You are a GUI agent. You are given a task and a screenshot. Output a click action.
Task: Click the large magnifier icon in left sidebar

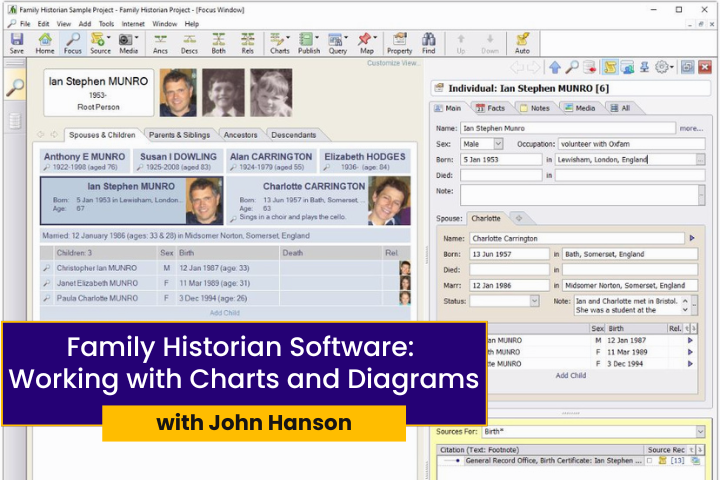[x=15, y=88]
